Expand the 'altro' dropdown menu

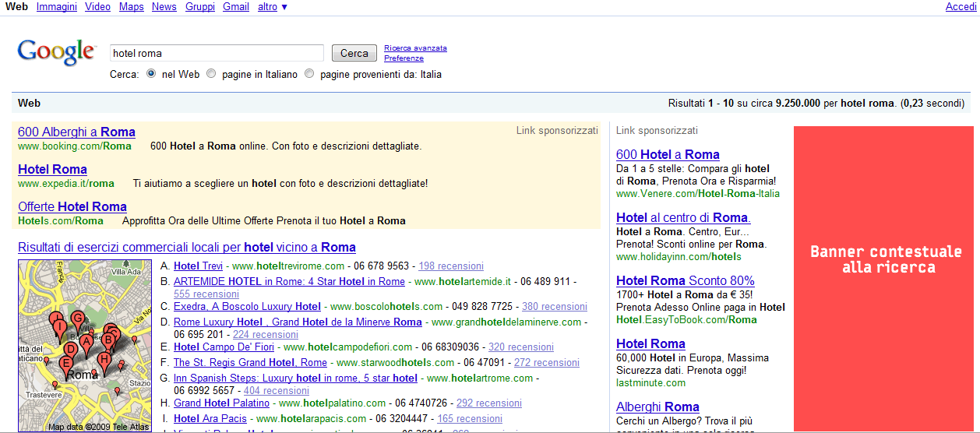pos(272,7)
